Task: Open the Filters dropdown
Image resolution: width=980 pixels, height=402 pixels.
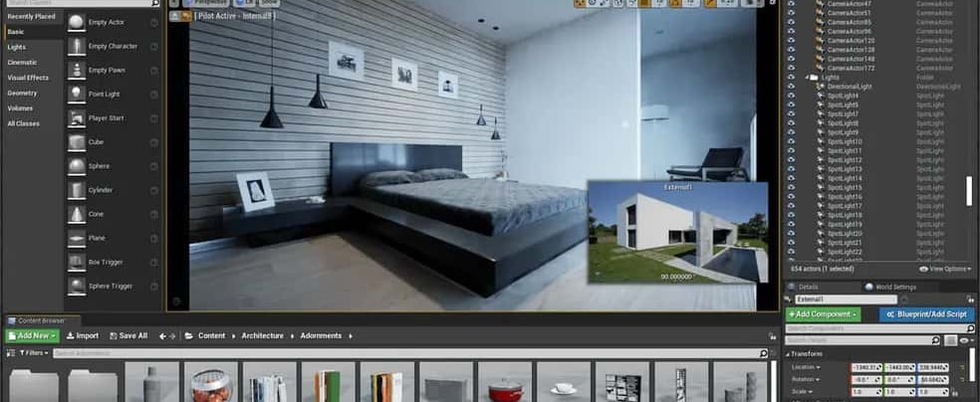Action: tap(33, 352)
